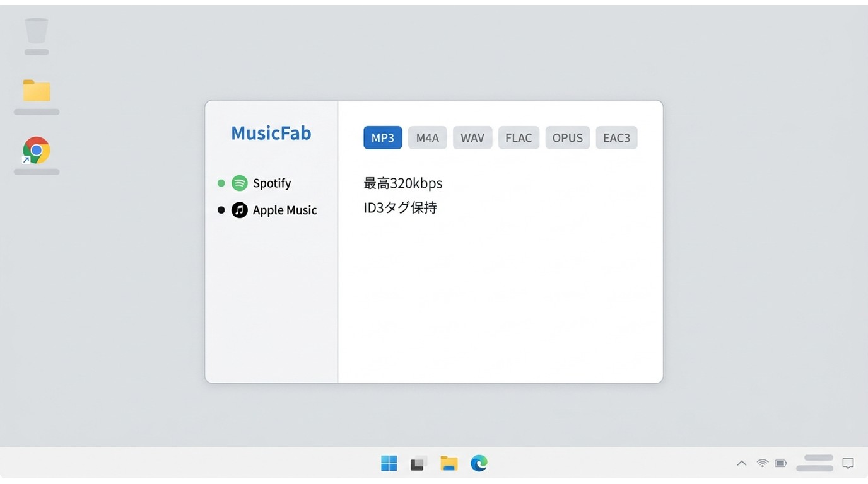
Task: Click the black status dot beside Apple Music
Action: pyautogui.click(x=221, y=210)
